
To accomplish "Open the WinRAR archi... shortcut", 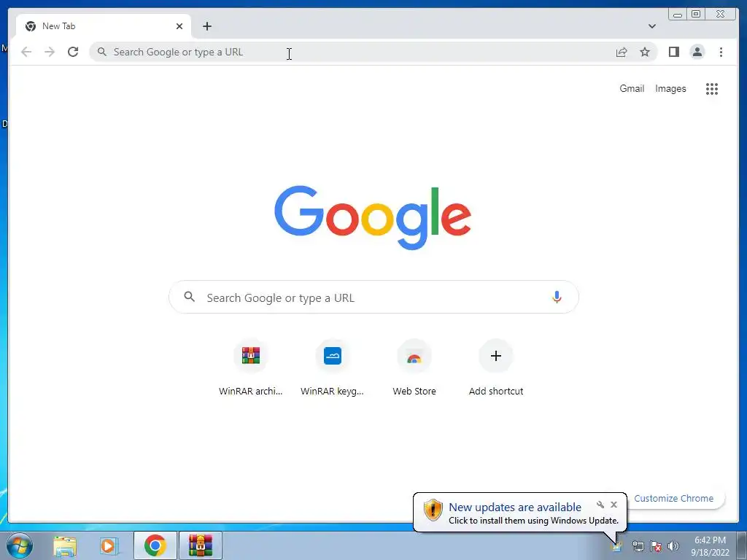I will pyautogui.click(x=251, y=367).
